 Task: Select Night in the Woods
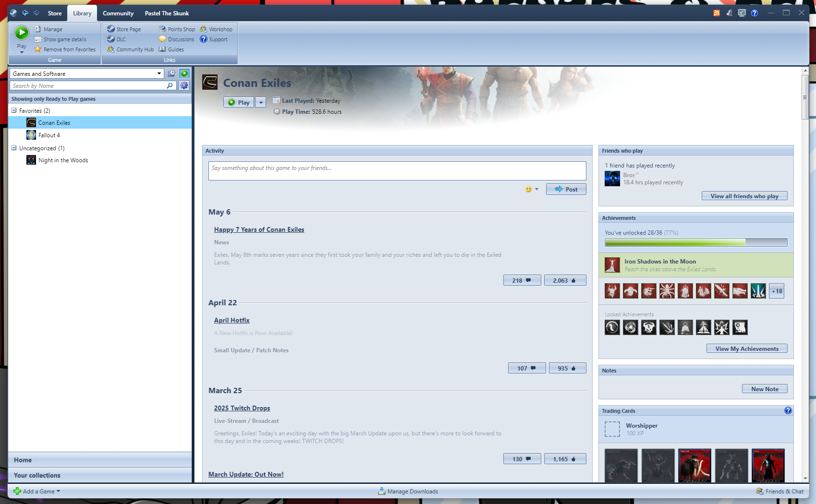click(100, 160)
